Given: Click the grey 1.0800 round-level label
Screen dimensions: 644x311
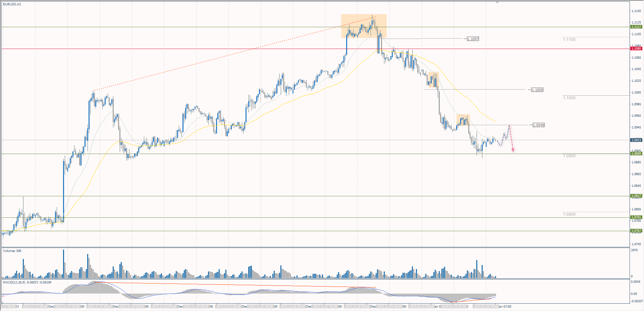Looking at the screenshot, I should pyautogui.click(x=569, y=214).
